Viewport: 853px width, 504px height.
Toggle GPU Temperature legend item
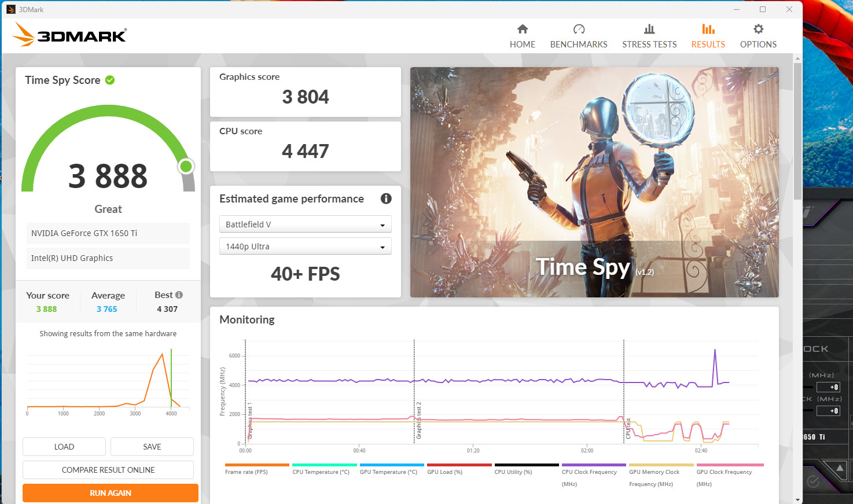[x=391, y=469]
